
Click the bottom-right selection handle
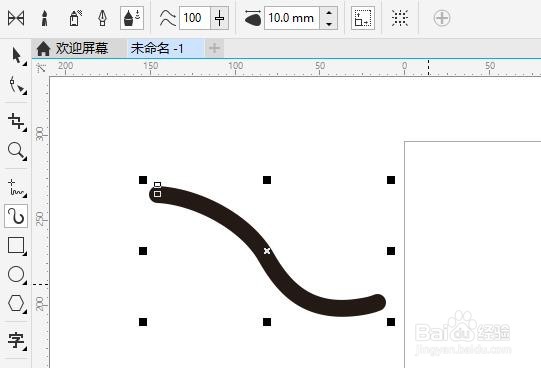(x=391, y=322)
